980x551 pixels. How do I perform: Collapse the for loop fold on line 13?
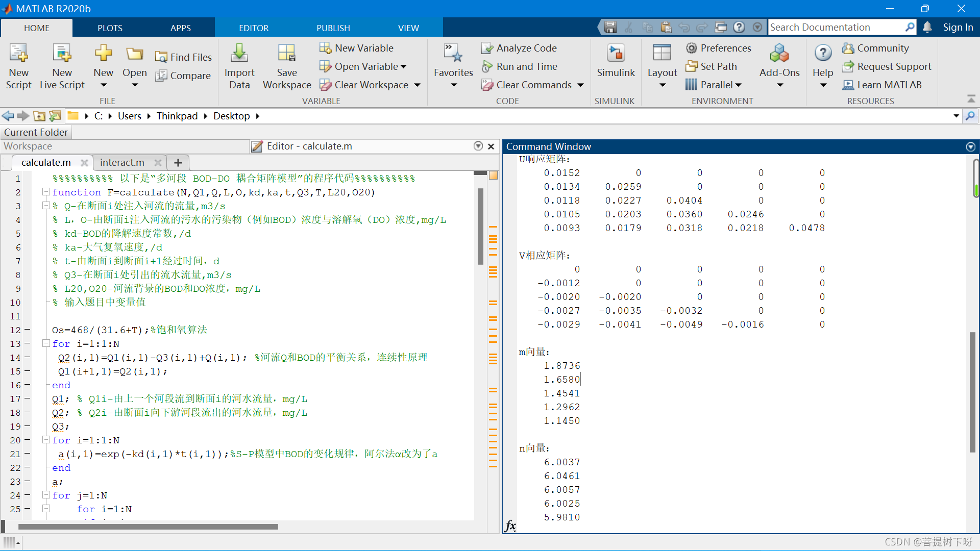tap(46, 343)
